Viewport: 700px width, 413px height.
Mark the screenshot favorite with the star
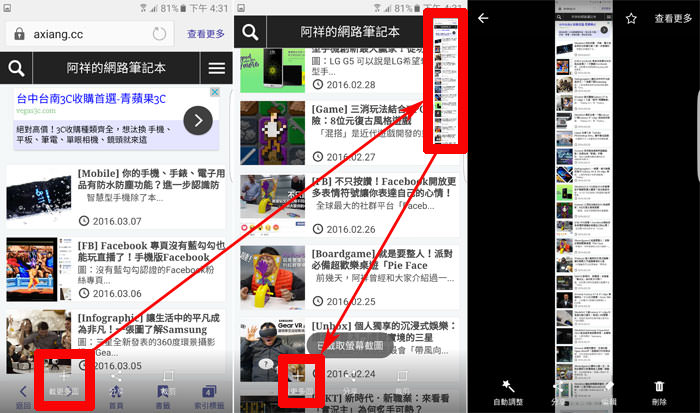(x=631, y=18)
